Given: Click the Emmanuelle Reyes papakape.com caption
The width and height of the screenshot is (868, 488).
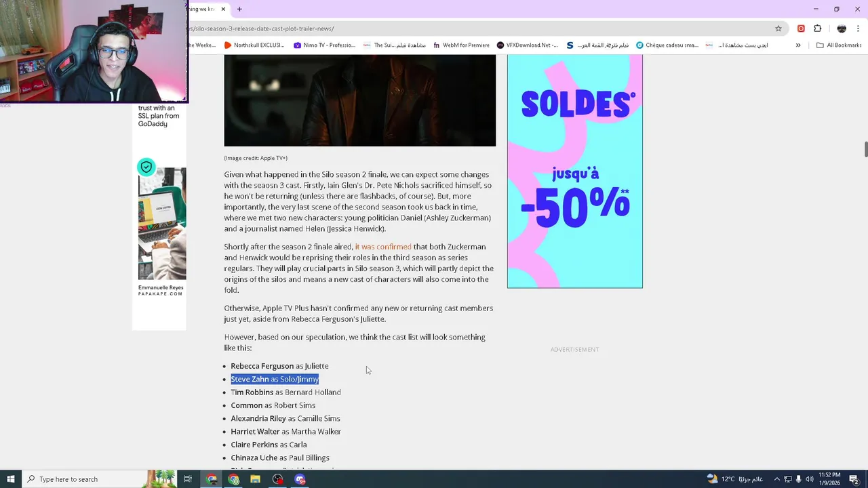Looking at the screenshot, I should [161, 290].
